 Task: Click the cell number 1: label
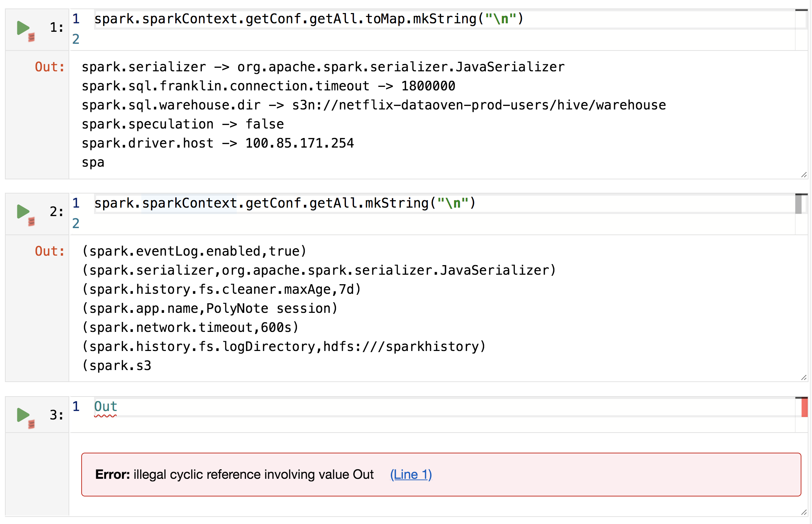click(x=57, y=27)
